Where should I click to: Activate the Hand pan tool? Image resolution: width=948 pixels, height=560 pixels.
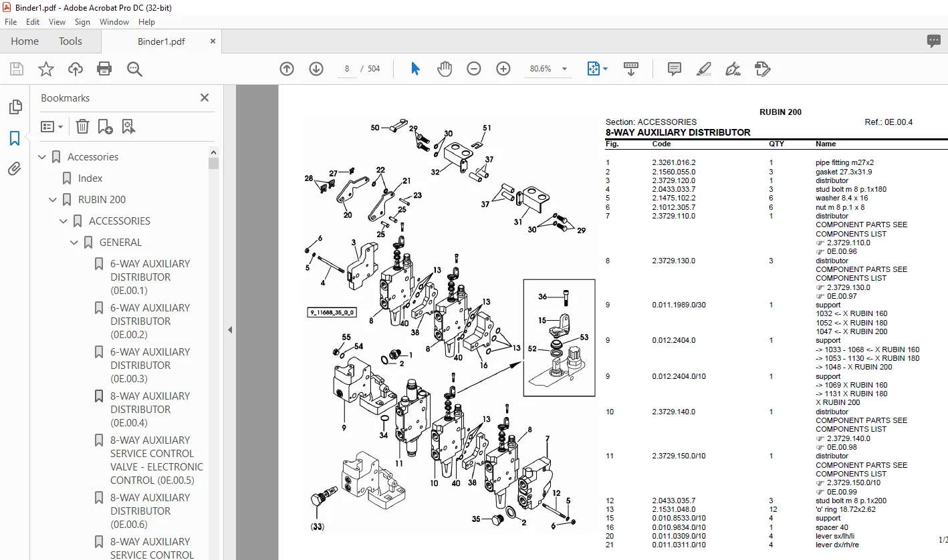(x=445, y=69)
